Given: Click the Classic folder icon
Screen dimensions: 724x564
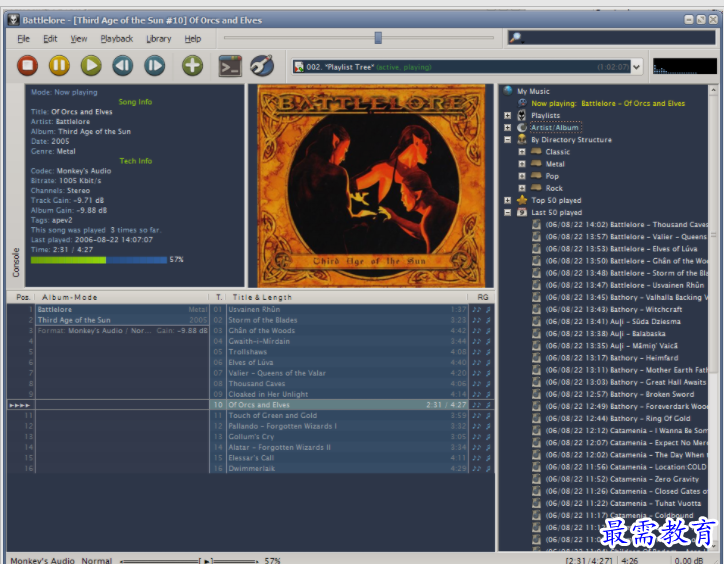Looking at the screenshot, I should 536,151.
